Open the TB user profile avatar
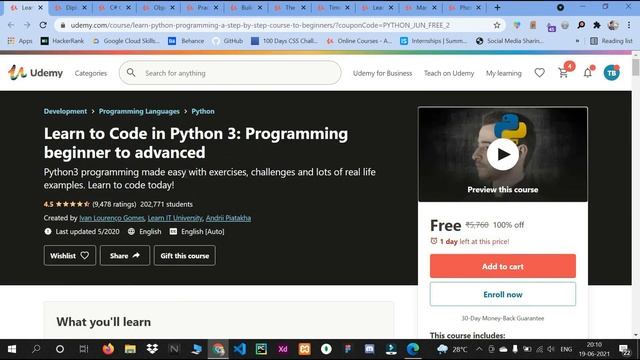Viewport: 640px width, 360px height. coord(611,73)
